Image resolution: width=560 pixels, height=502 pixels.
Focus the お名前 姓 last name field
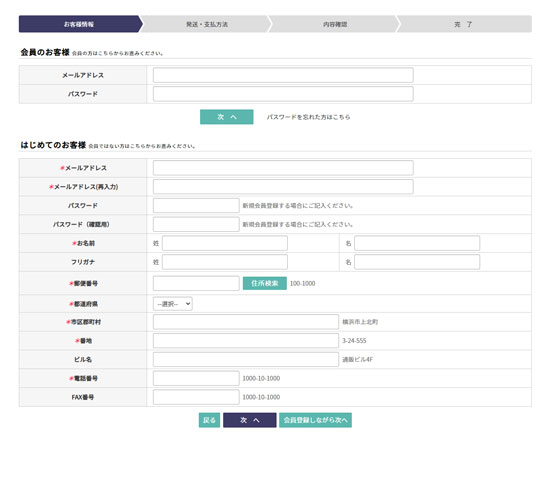tap(225, 243)
